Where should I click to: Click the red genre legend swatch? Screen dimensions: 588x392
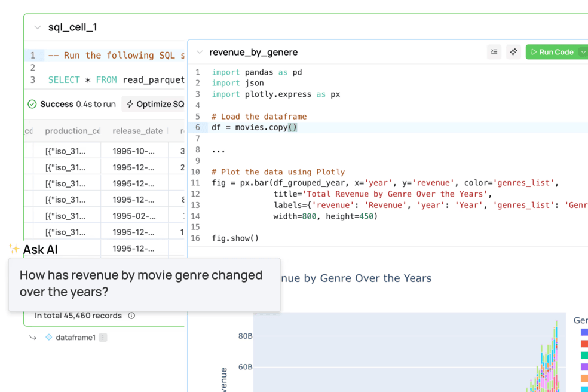pyautogui.click(x=584, y=344)
